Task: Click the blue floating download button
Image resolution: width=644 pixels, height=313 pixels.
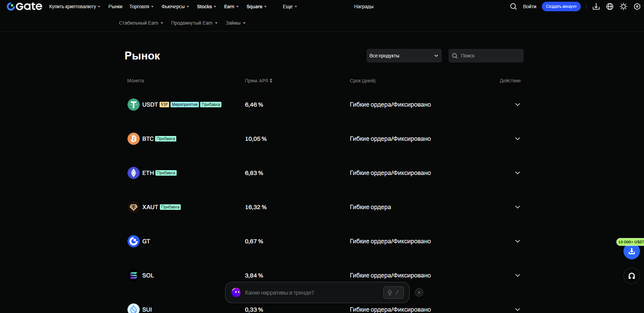Action: pos(632,251)
